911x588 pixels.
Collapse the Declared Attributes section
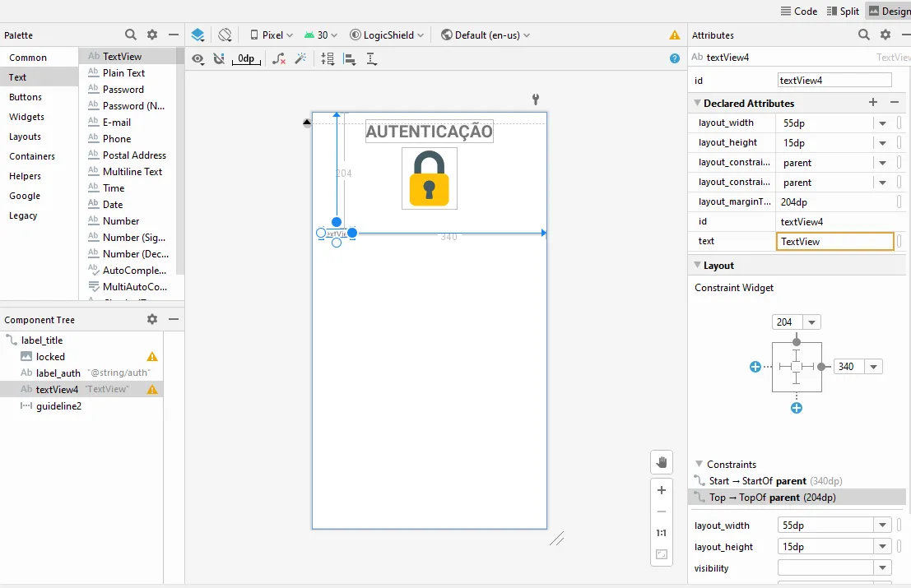coord(698,104)
